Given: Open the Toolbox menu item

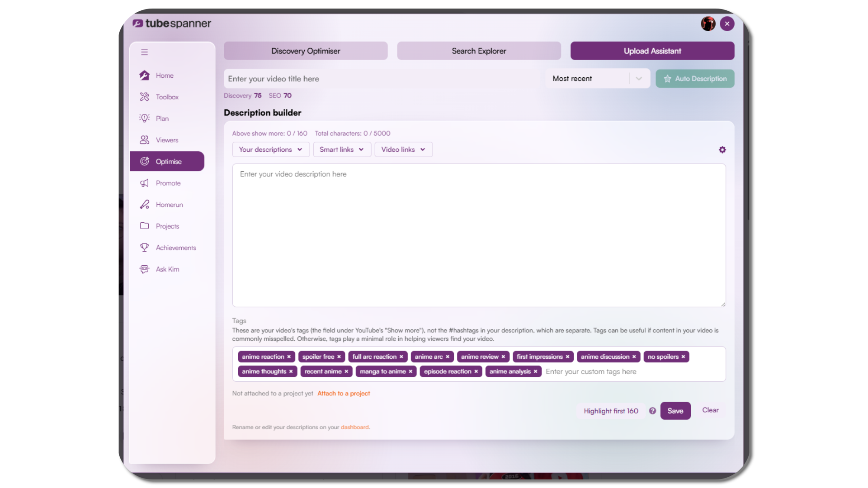Looking at the screenshot, I should point(167,97).
